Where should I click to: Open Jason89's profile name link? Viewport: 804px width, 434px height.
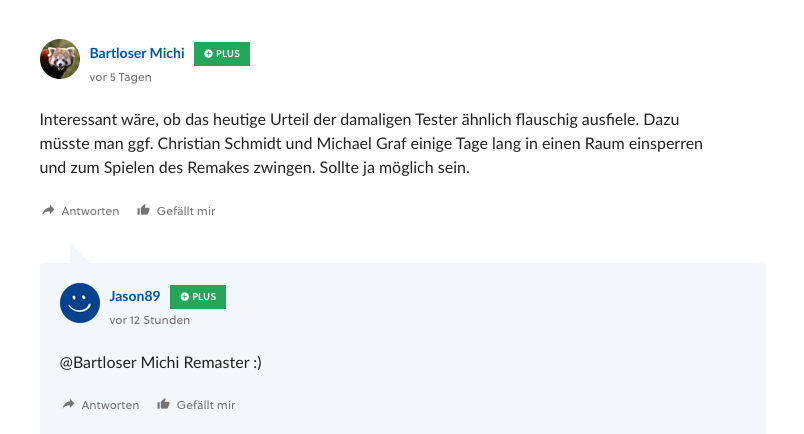pyautogui.click(x=135, y=297)
